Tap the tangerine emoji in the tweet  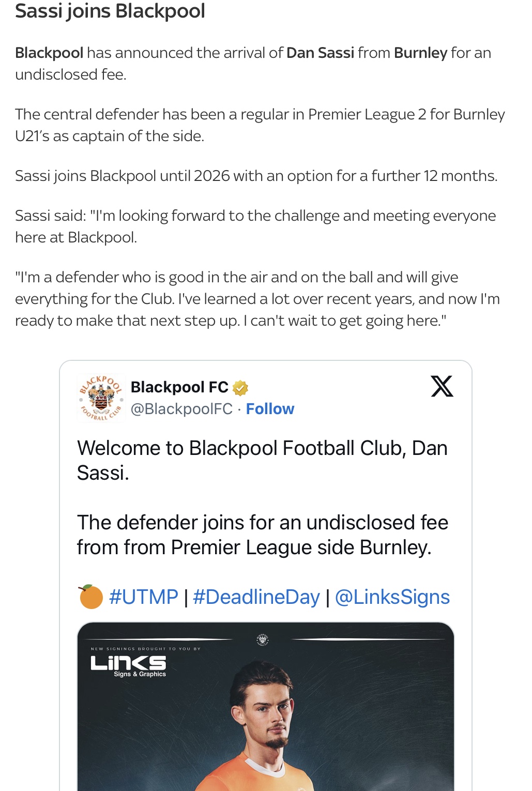[x=90, y=597]
